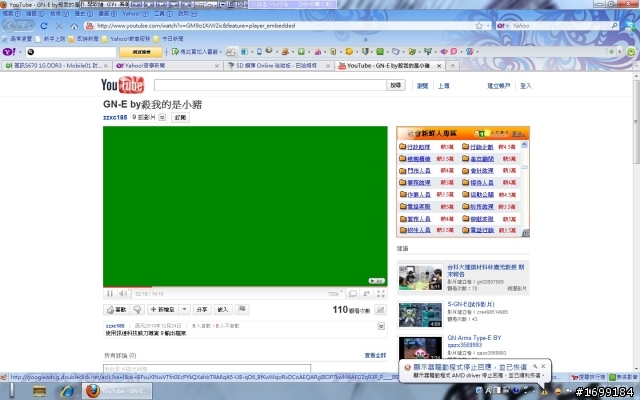Open the Yahoo! bookmark folder

coord(126,39)
